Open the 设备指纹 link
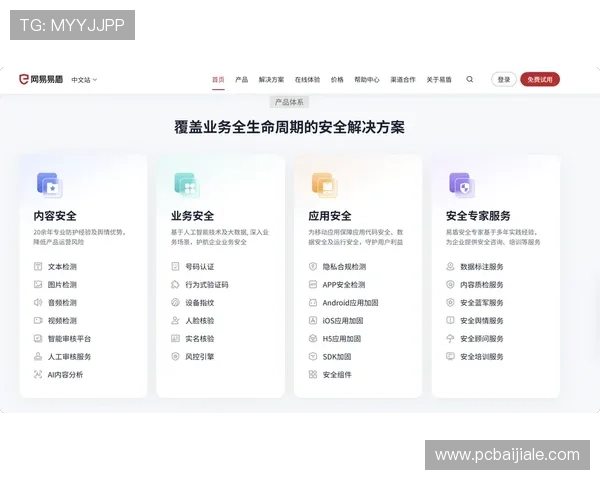 (x=200, y=303)
